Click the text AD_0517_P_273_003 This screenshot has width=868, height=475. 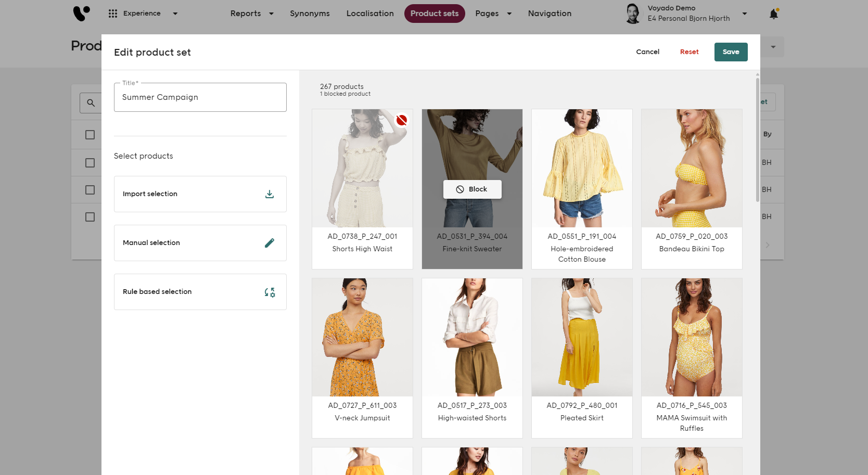[472, 405]
